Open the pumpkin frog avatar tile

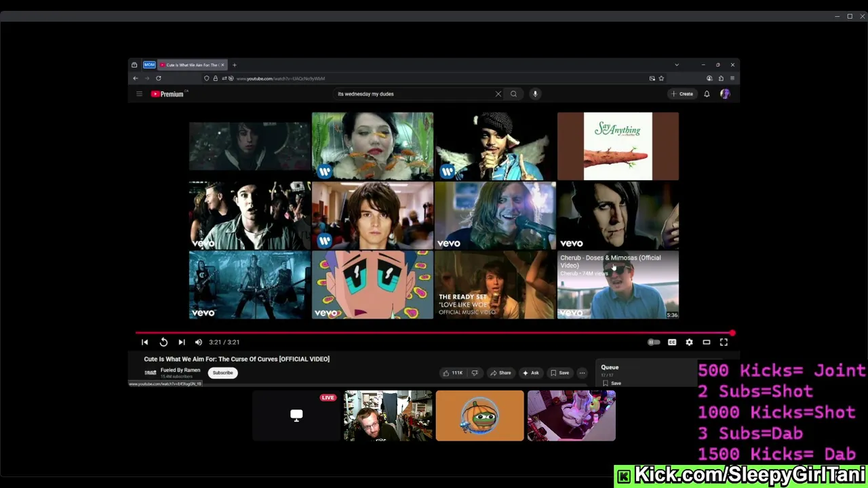coord(480,415)
